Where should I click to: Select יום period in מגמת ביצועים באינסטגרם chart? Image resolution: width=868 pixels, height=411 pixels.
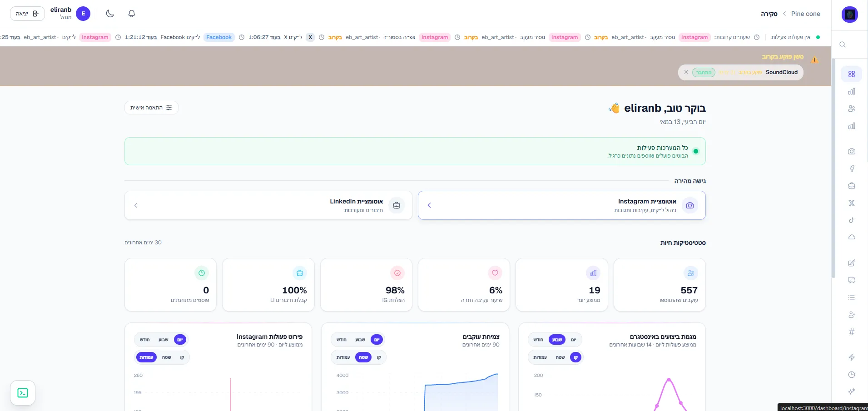coord(574,340)
